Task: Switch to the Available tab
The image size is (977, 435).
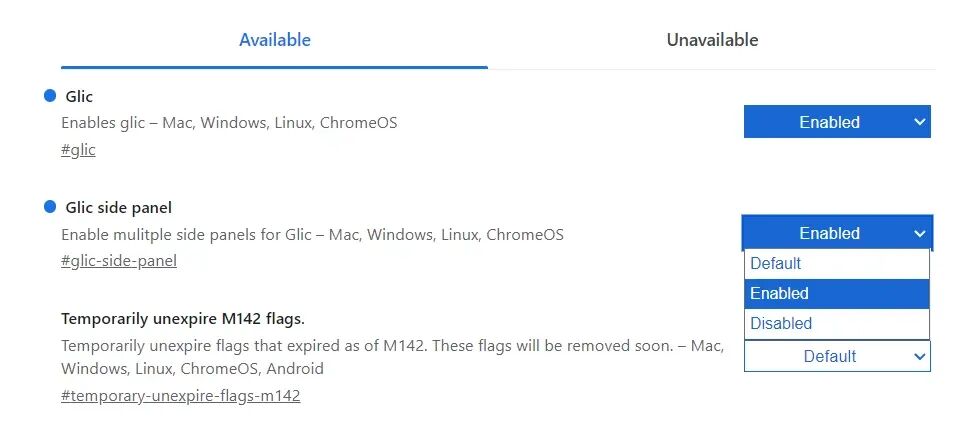Action: point(274,41)
